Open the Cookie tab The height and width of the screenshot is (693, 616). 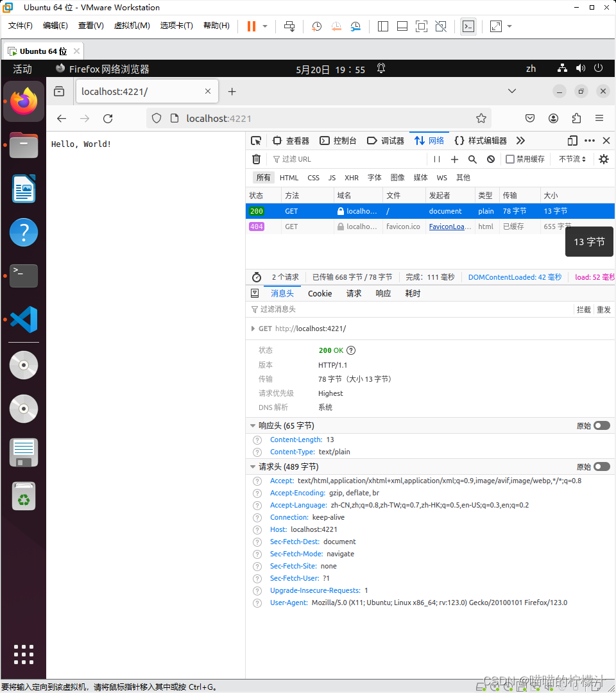320,293
